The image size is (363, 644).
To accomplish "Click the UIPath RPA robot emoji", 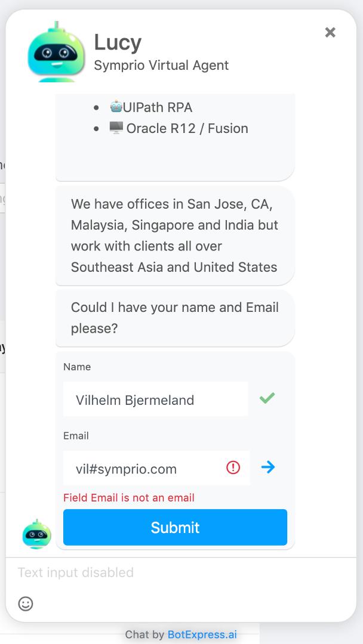I will click(x=116, y=107).
